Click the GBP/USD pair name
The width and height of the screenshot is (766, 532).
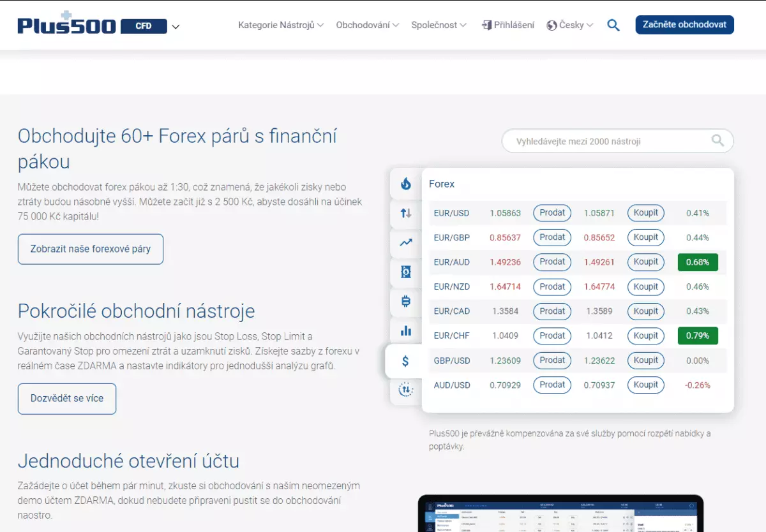[452, 360]
